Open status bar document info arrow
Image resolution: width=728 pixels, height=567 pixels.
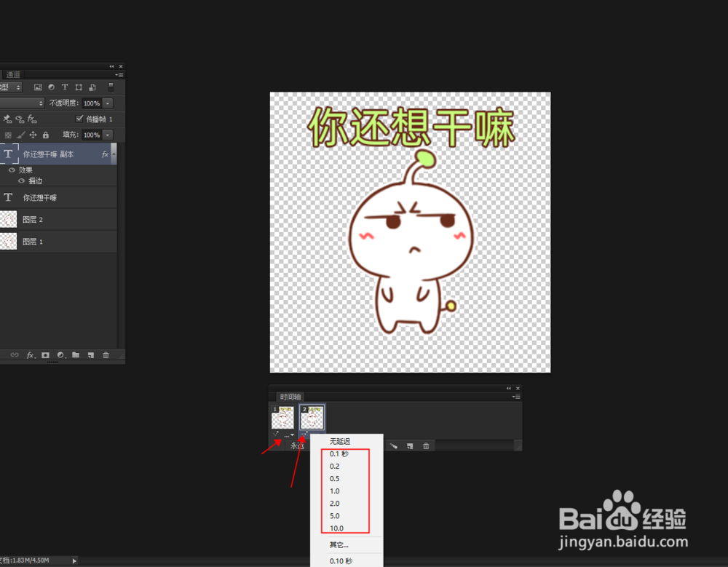point(74,561)
